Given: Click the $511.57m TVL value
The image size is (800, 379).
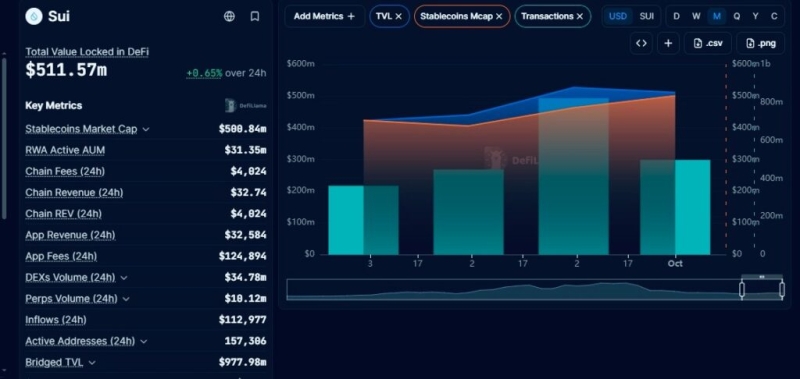Looking at the screenshot, I should pos(66,70).
